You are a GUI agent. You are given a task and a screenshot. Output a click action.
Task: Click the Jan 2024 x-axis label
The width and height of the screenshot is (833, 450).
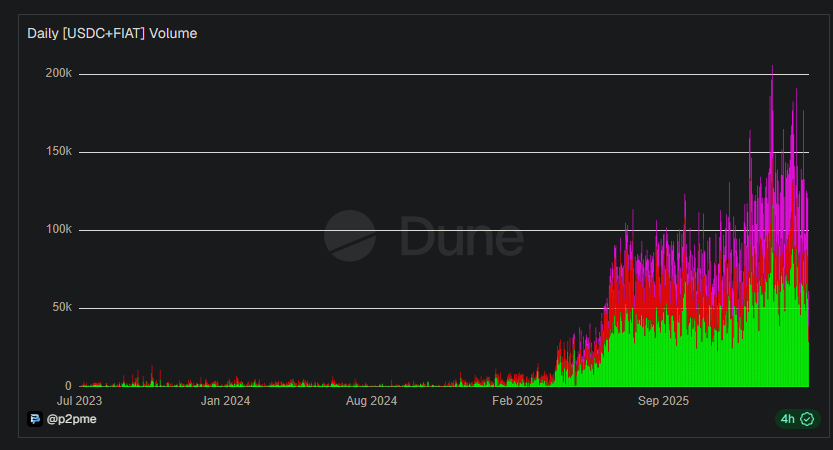point(225,401)
